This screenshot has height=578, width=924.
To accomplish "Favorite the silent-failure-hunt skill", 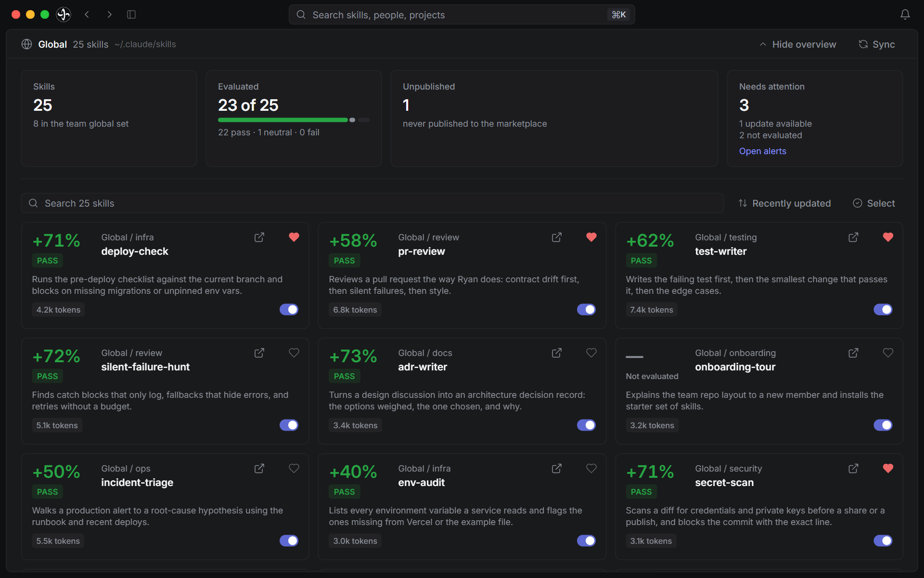I will (294, 353).
